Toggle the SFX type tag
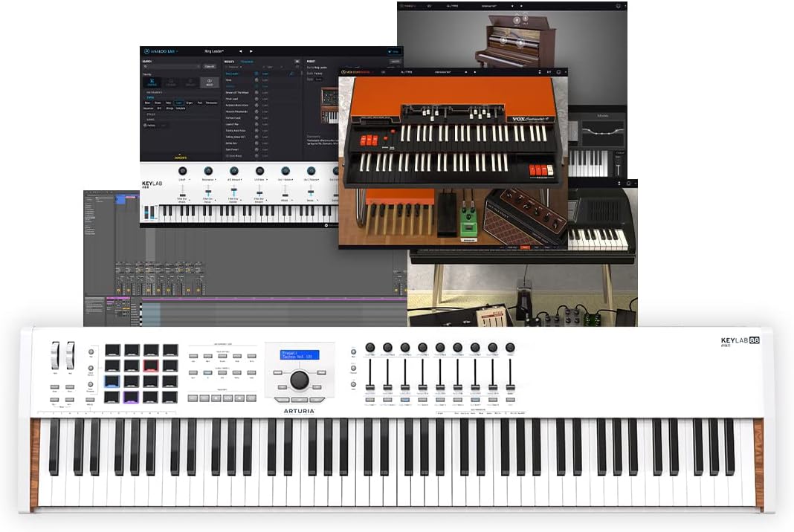The height and width of the screenshot is (532, 794). (159, 108)
